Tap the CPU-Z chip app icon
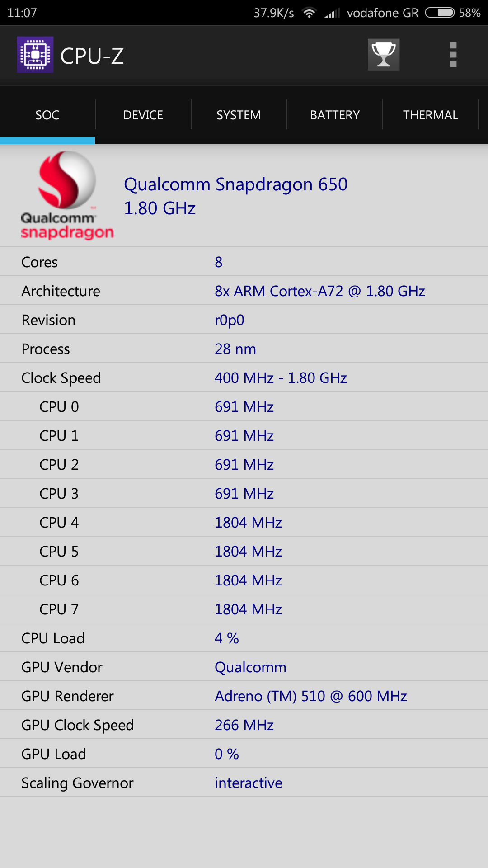The width and height of the screenshot is (488, 868). (35, 55)
